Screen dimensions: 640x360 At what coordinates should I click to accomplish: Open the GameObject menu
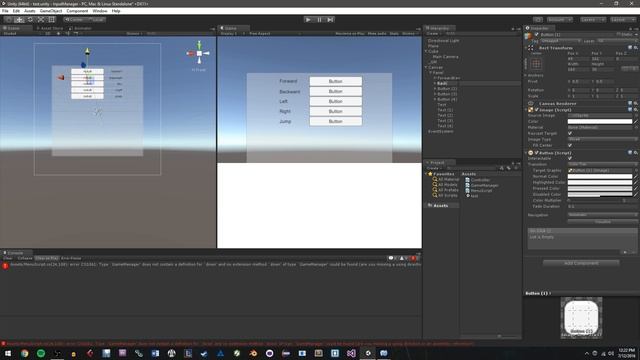tap(51, 11)
